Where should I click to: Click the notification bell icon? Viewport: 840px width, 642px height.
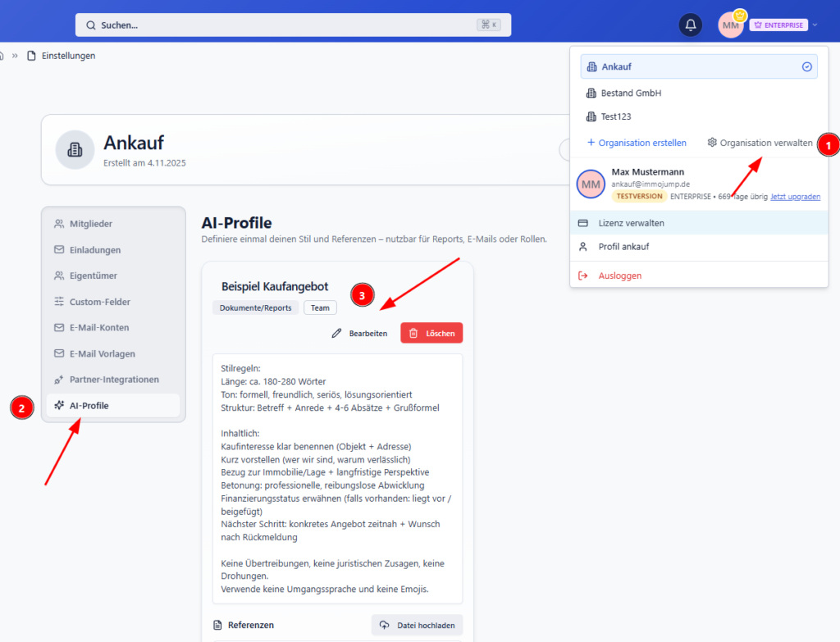pyautogui.click(x=690, y=24)
